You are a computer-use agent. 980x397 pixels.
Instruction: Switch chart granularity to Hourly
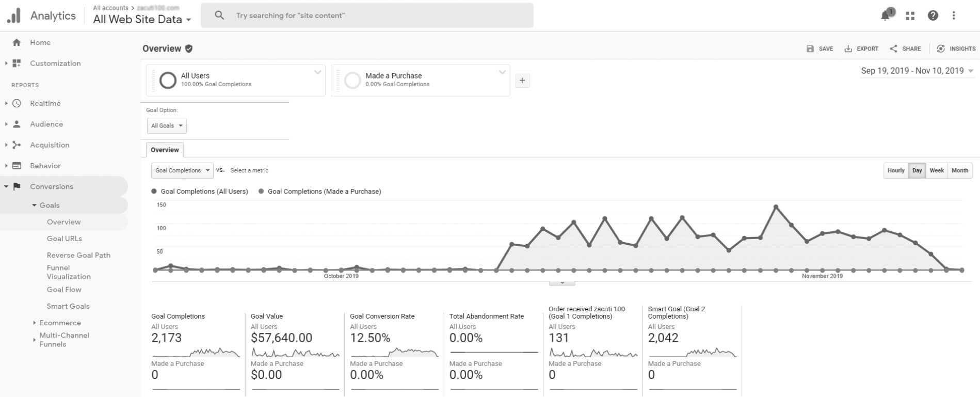pos(896,170)
